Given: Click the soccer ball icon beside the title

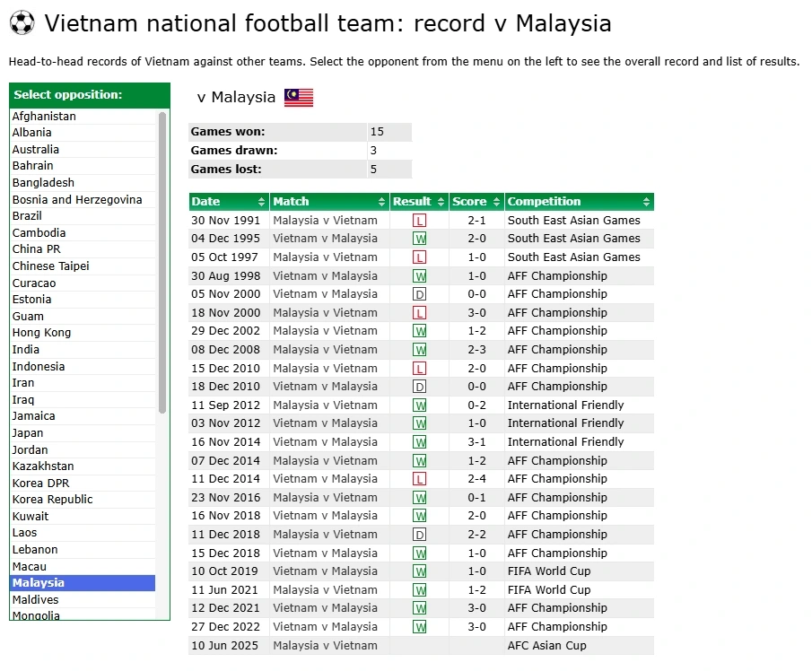Looking at the screenshot, I should tap(22, 23).
